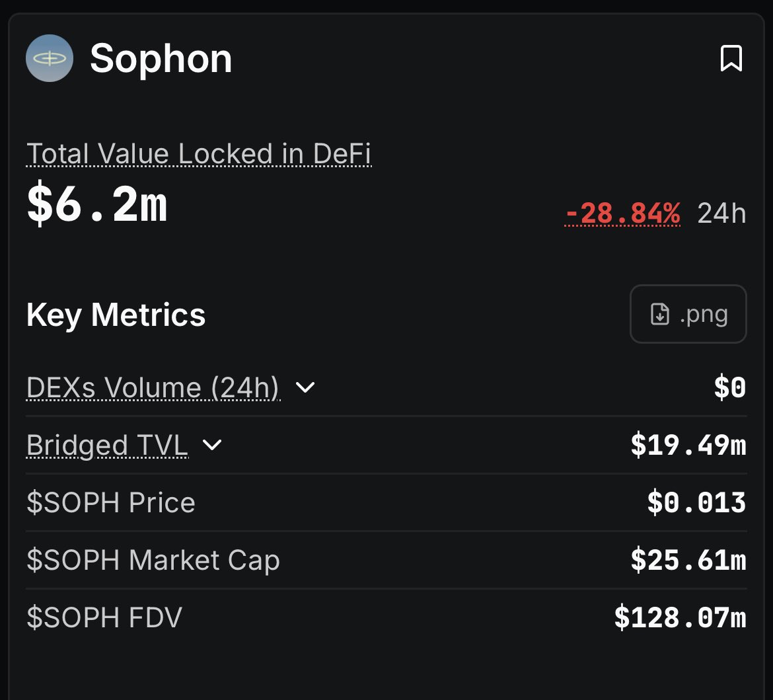The height and width of the screenshot is (700, 773).
Task: Select the Bridged TVL label
Action: (x=107, y=446)
